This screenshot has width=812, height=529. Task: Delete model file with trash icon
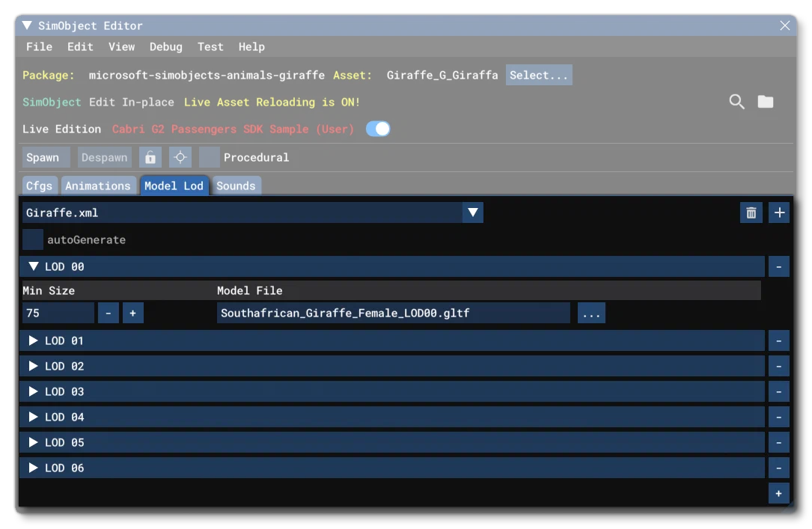point(751,212)
